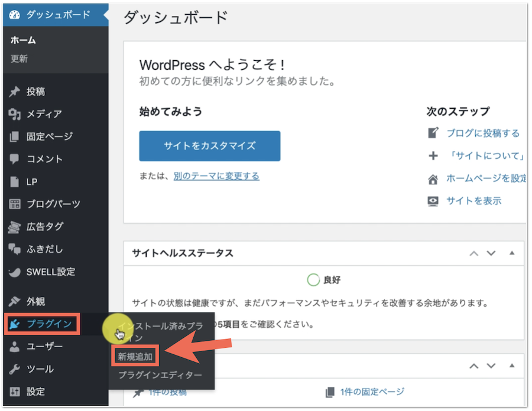The height and width of the screenshot is (411, 532).
Task: Click the paintbrush icon beside 外観
Action: coord(15,302)
